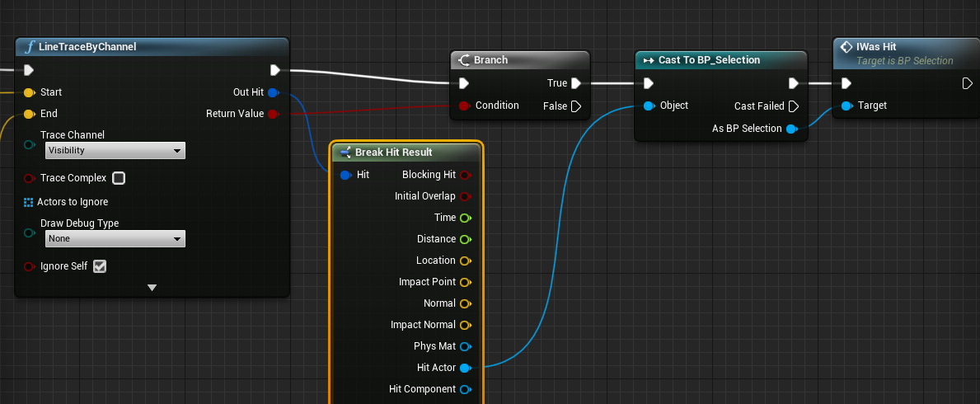The height and width of the screenshot is (404, 980).
Task: Uncheck the Ignore Self checkbox
Action: pos(100,266)
